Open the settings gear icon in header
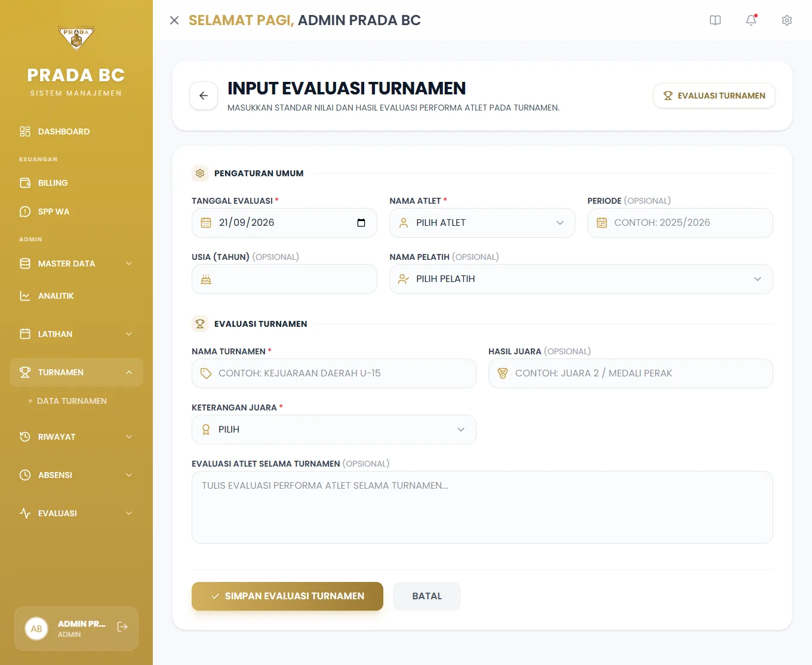Screen dimensions: 812x665 tap(787, 20)
